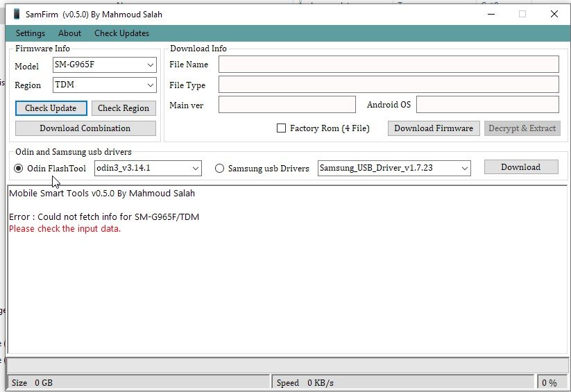The image size is (571, 392).
Task: Click the Download Firmware button
Action: (434, 128)
